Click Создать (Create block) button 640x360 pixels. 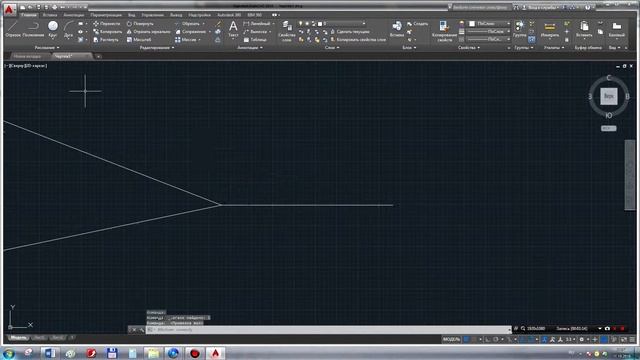418,24
